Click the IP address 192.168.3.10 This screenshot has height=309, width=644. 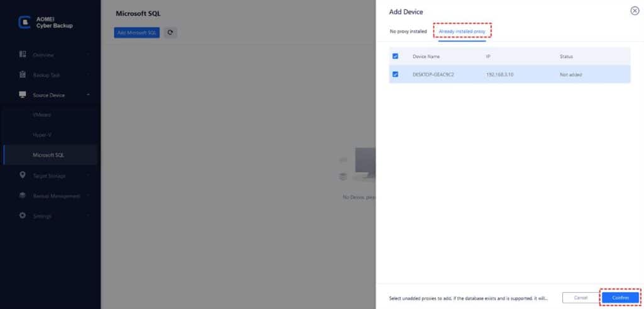click(x=499, y=75)
